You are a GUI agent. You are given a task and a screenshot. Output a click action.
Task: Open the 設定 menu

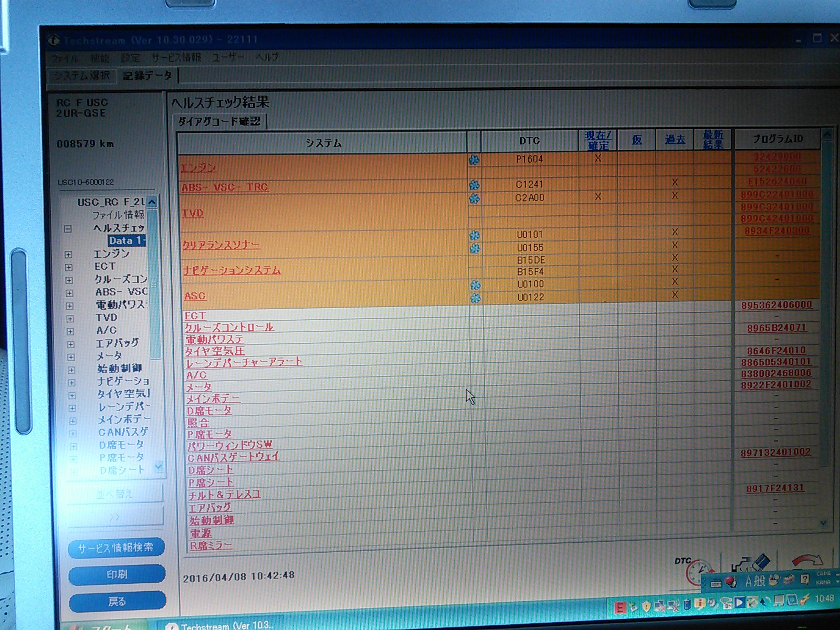[x=130, y=58]
